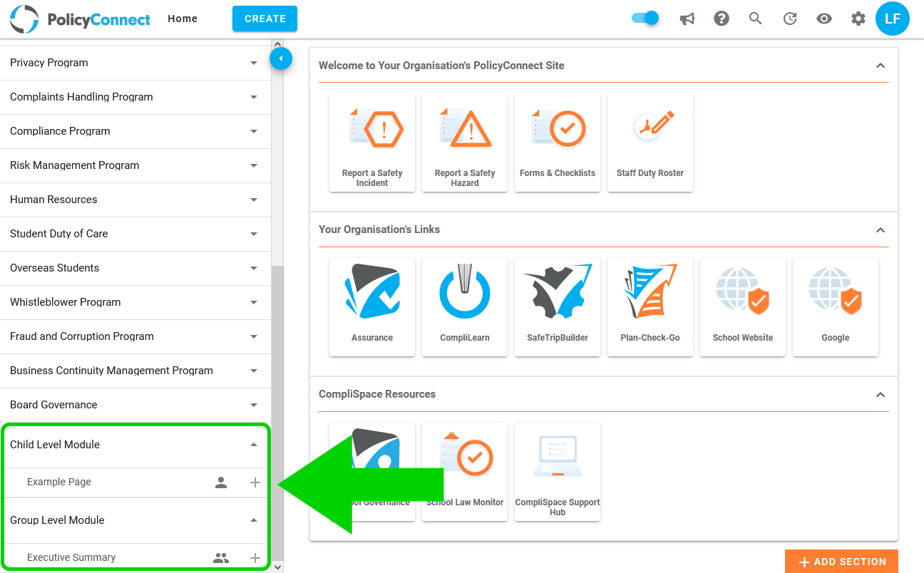This screenshot has width=924, height=573.
Task: Click the plus icon on Example Page
Action: [x=255, y=482]
